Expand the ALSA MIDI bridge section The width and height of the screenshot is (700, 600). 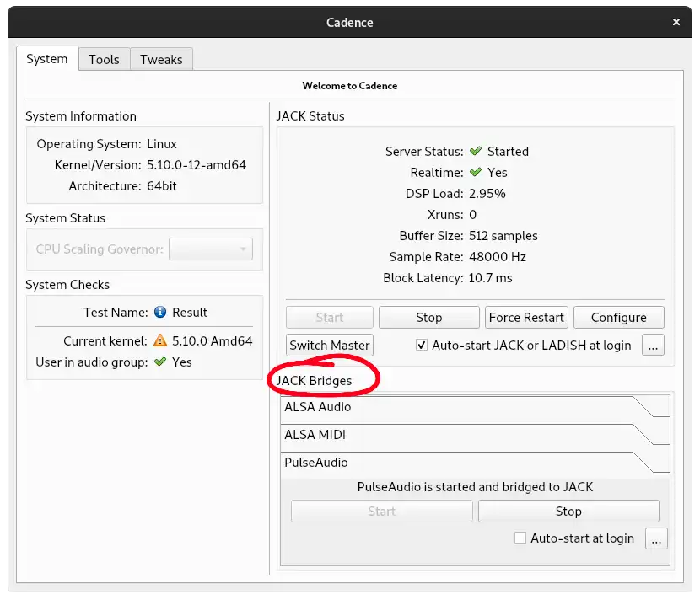[x=475, y=435]
